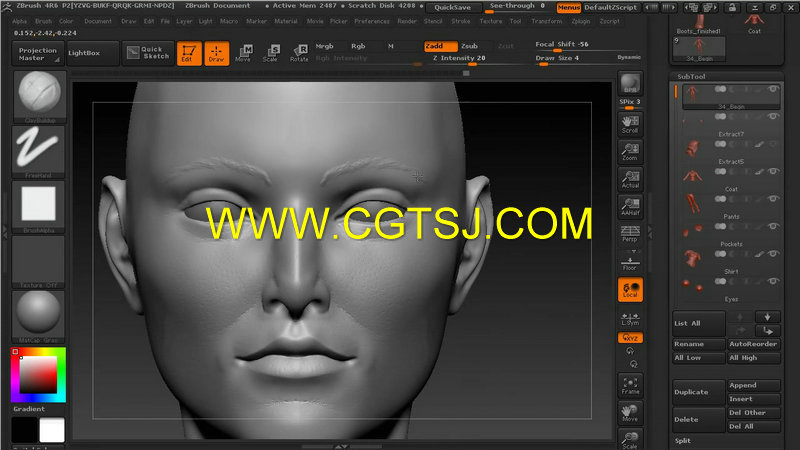Click the All High button
This screenshot has width=800, height=450.
(754, 358)
